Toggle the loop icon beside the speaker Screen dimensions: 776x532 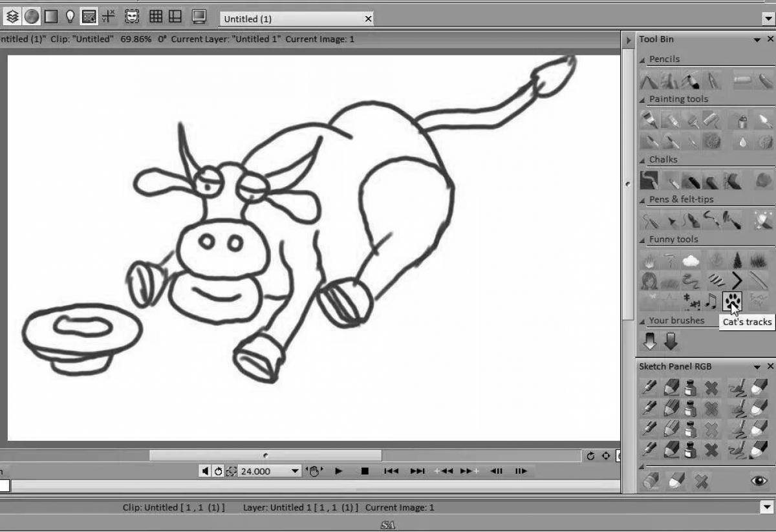(x=218, y=471)
